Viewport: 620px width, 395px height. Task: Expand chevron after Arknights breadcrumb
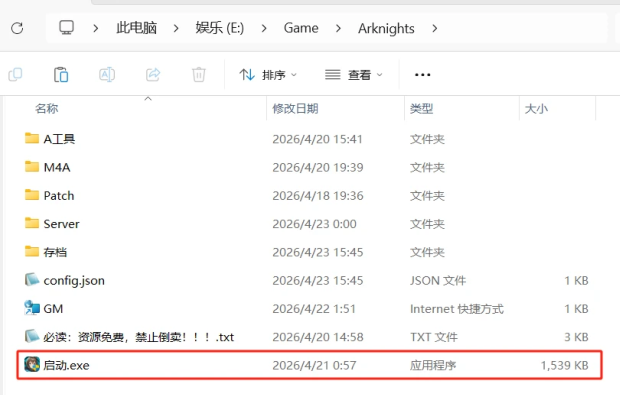click(x=435, y=28)
